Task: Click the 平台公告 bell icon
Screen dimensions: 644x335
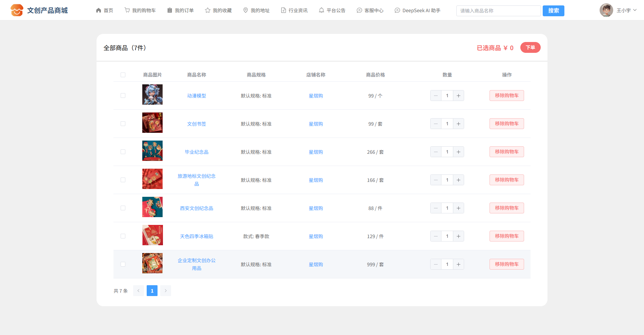Action: click(321, 11)
